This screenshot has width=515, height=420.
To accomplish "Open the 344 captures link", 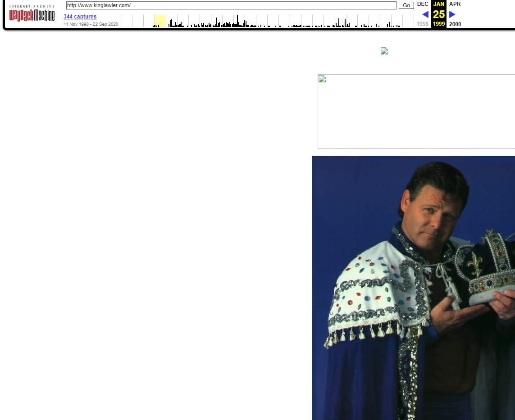I will pyautogui.click(x=80, y=17).
